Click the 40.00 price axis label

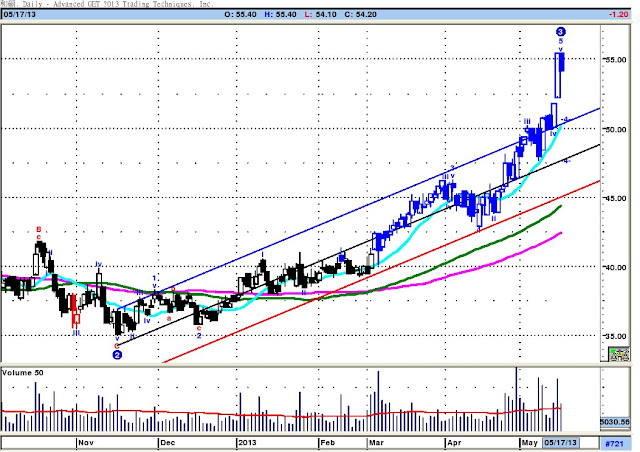616,267
